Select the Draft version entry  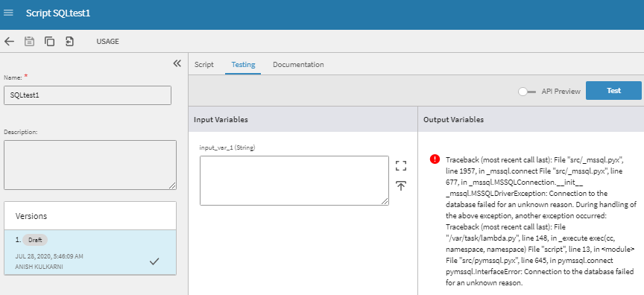coord(90,253)
